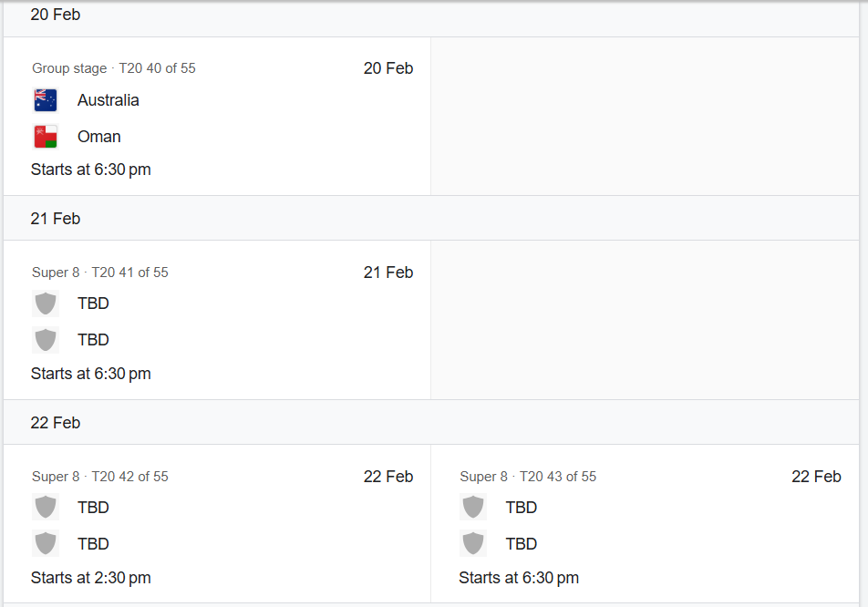Tap first team shield in T20 43 match

tap(473, 508)
